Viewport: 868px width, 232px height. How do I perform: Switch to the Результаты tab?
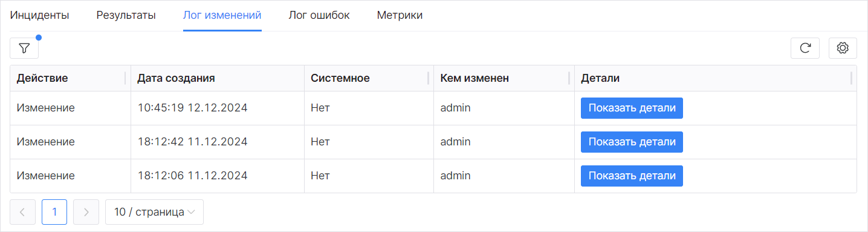pos(126,15)
